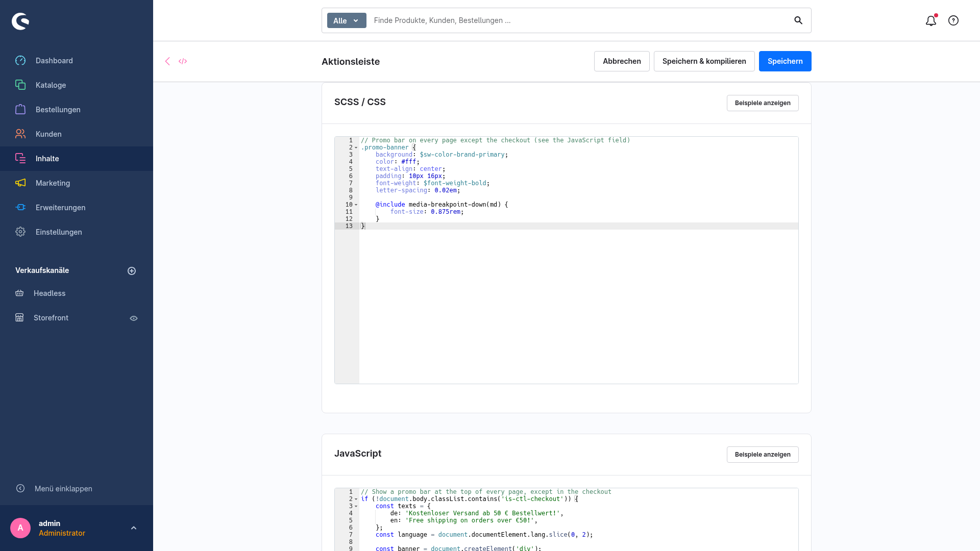
Task: Show examples for SCSS / CSS section
Action: coord(763,103)
